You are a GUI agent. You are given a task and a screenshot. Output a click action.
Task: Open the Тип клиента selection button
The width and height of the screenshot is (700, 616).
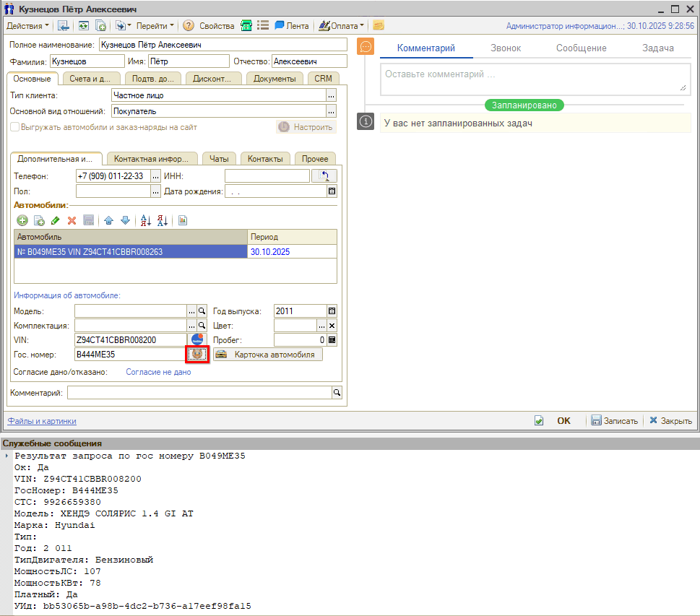pyautogui.click(x=332, y=95)
